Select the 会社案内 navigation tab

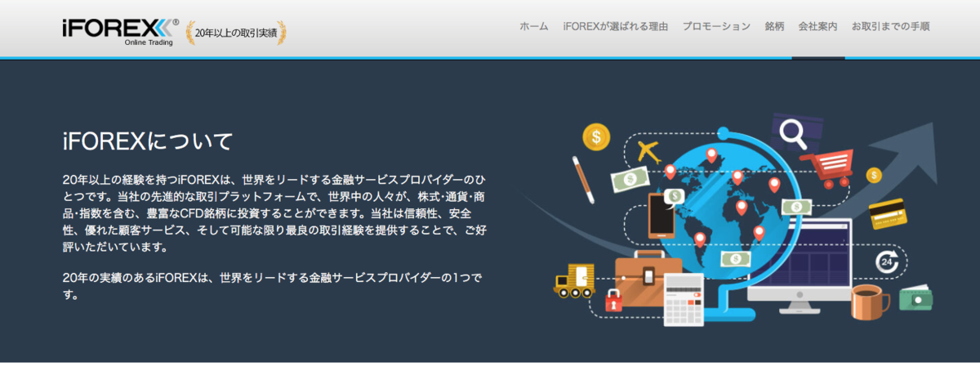(817, 27)
